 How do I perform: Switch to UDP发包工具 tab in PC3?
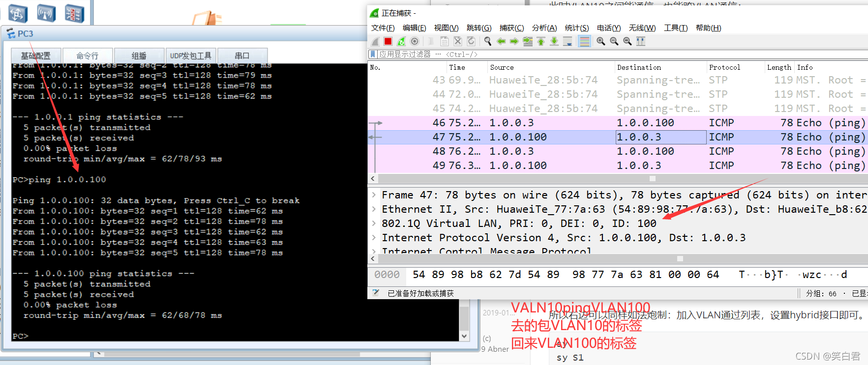(x=191, y=56)
